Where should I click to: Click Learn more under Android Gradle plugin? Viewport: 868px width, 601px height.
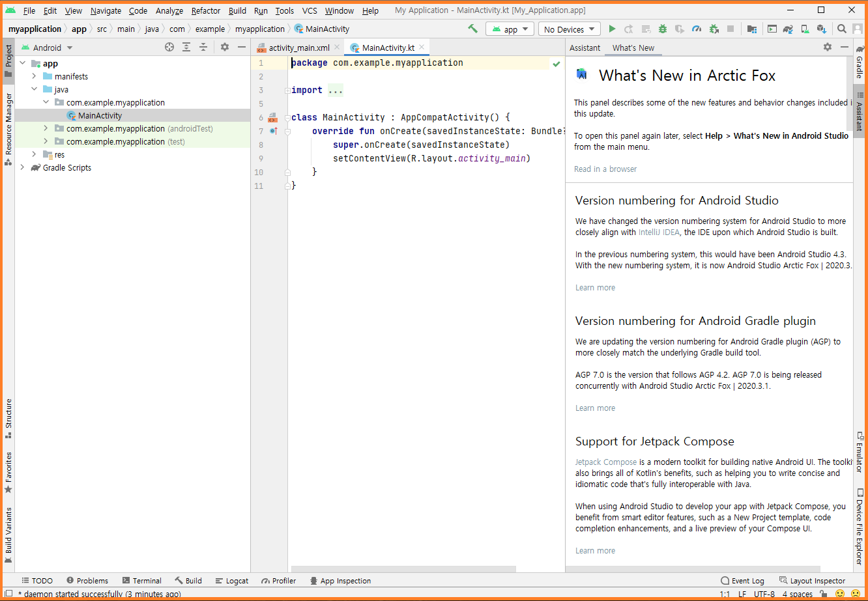tap(595, 408)
